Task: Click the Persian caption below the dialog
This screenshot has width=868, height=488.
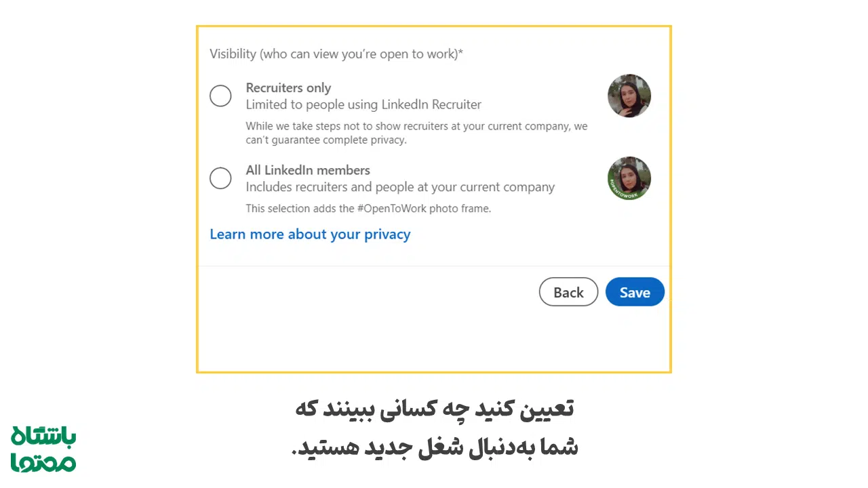Action: tap(434, 427)
